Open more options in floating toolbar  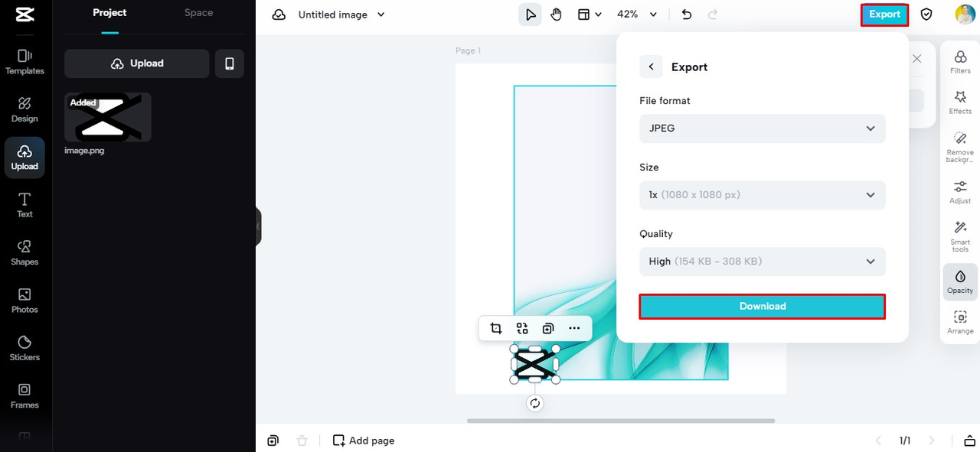pyautogui.click(x=574, y=328)
